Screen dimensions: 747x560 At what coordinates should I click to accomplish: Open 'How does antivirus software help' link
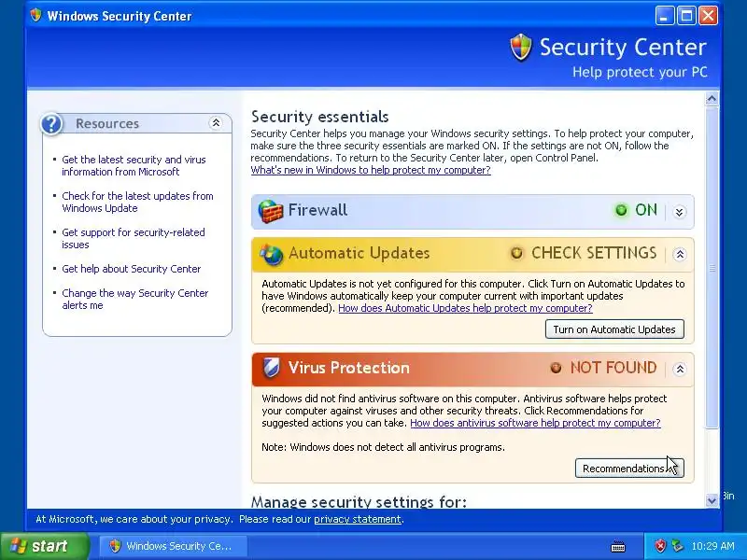(x=535, y=423)
